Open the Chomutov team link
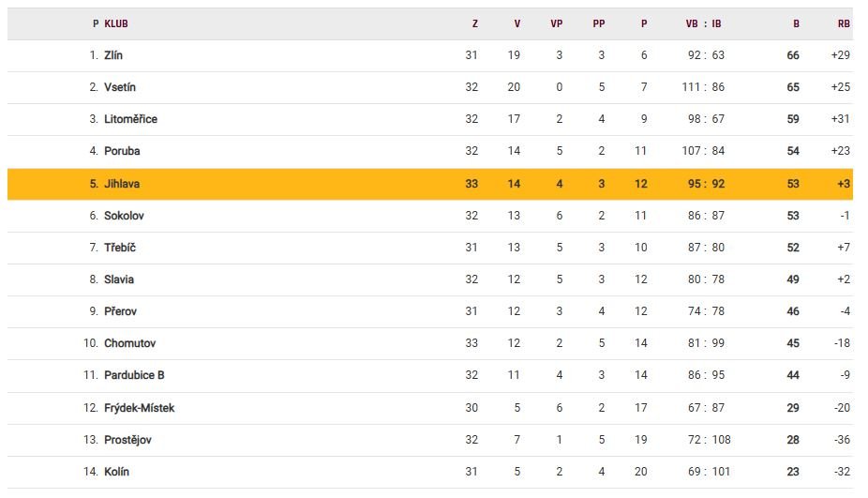Viewport: 868px width, 498px height. click(x=129, y=343)
